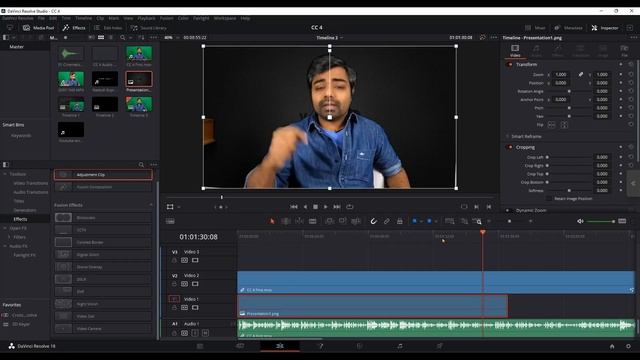
Task: Adjust the Rotation Angle slider
Action: pyautogui.click(x=569, y=91)
